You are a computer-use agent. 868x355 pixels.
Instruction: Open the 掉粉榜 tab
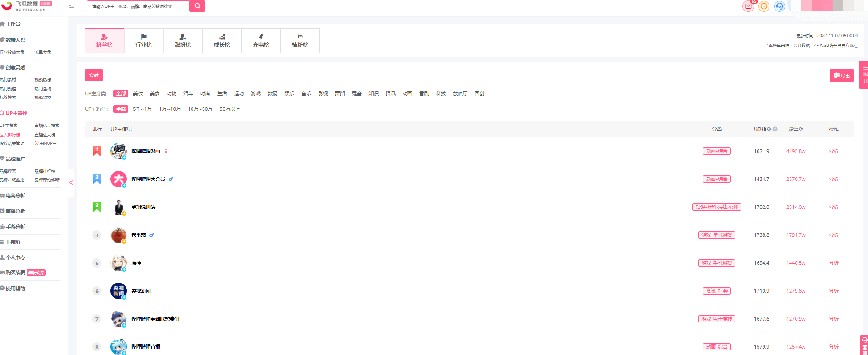(x=300, y=41)
